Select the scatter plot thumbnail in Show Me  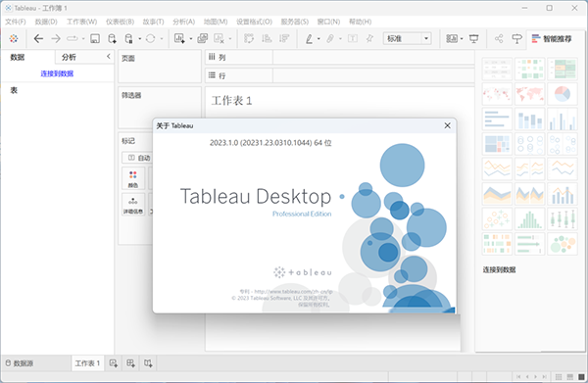coord(497,218)
